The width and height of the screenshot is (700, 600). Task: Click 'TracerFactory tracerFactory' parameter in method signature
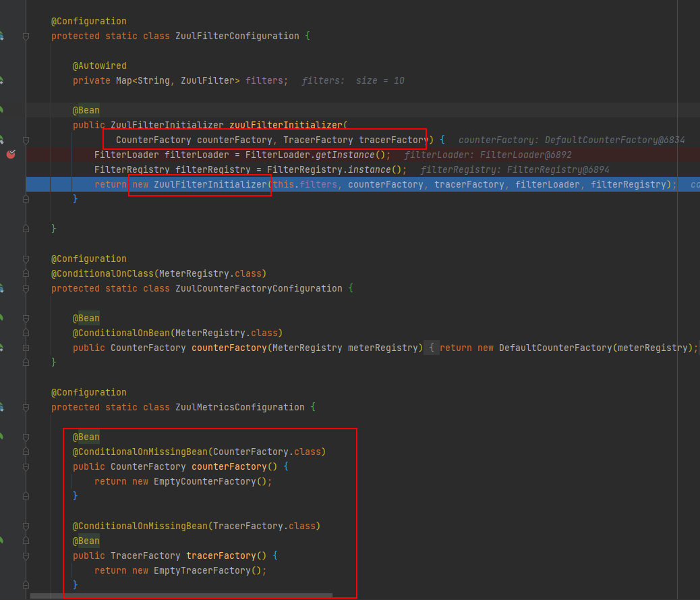click(355, 140)
